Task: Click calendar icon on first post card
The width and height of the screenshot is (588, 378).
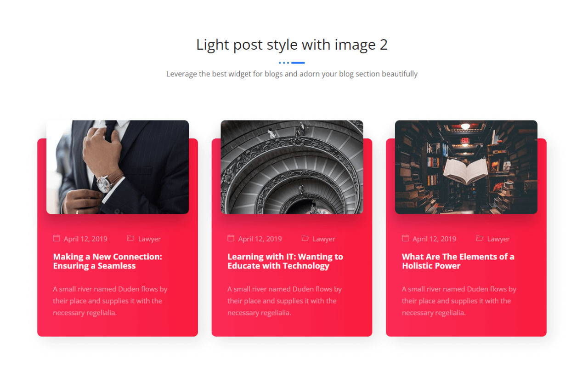Action: coord(57,238)
